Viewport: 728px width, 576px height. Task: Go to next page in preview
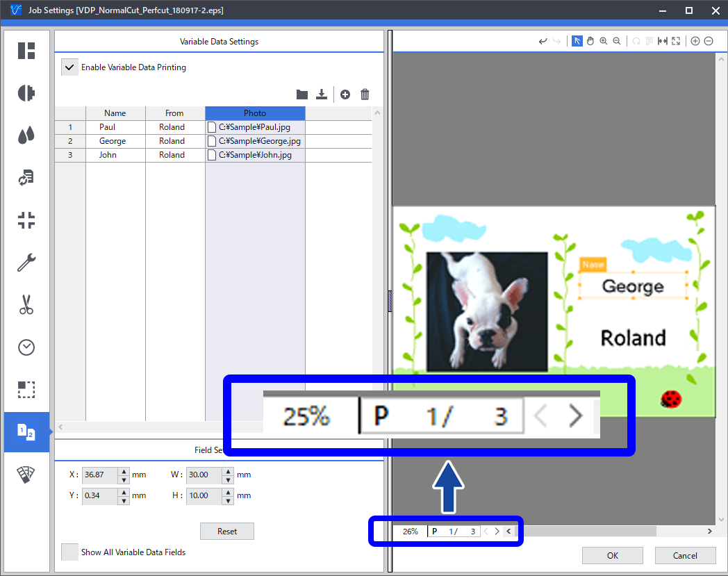pos(497,532)
